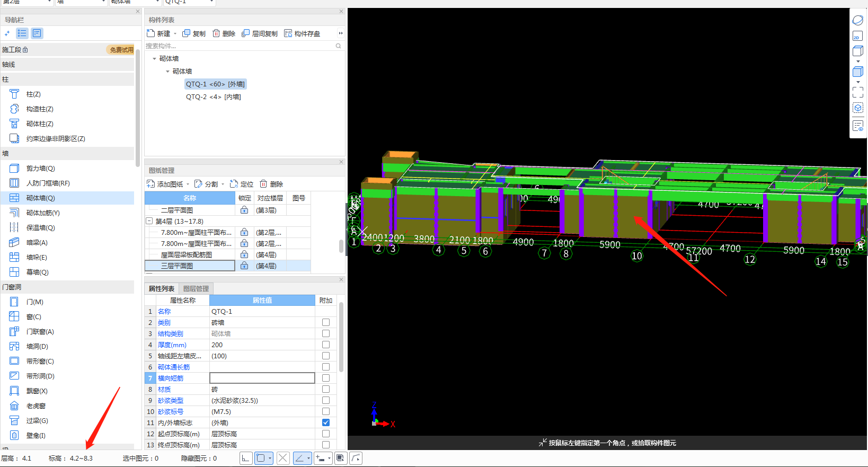Open the 添加图纸 dropdown arrow
This screenshot has height=467, width=868.
(x=188, y=184)
